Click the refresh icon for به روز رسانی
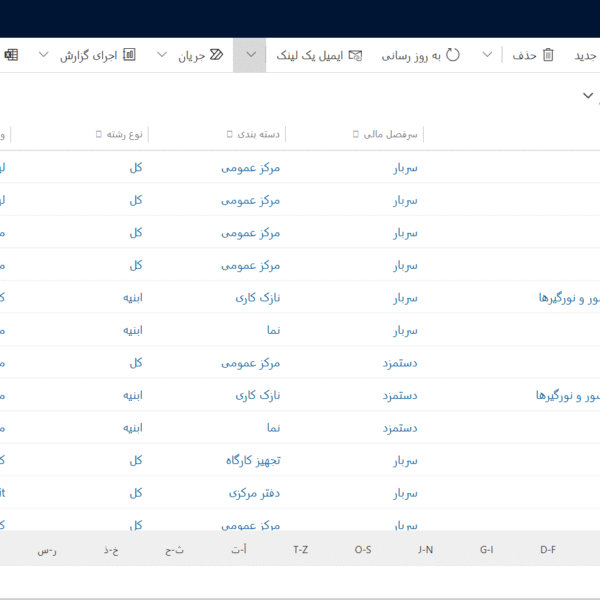600x600 pixels. (452, 56)
